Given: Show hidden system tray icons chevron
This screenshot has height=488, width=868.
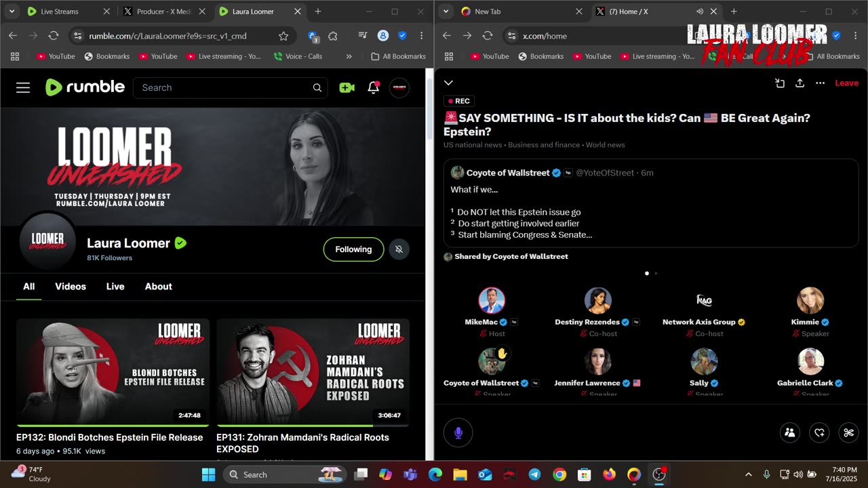Looking at the screenshot, I should tap(749, 474).
